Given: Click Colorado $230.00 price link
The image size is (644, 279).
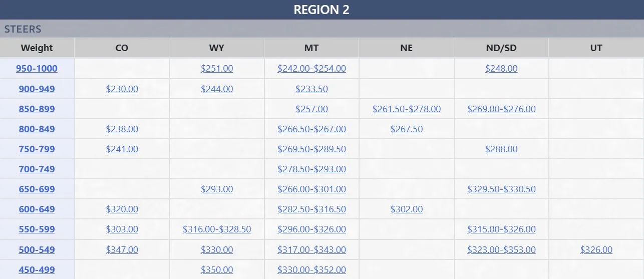Looking at the screenshot, I should tap(122, 89).
